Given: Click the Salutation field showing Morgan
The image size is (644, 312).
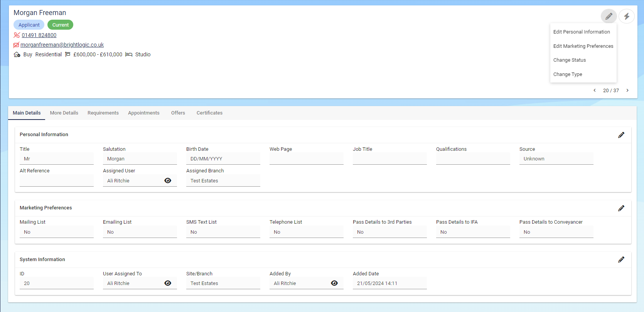Looking at the screenshot, I should (x=140, y=159).
